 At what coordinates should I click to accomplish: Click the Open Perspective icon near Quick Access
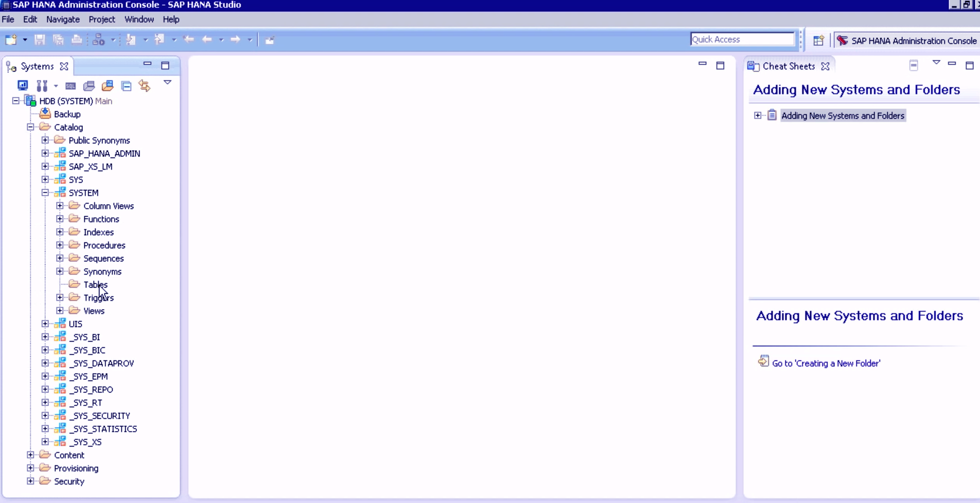pos(819,40)
